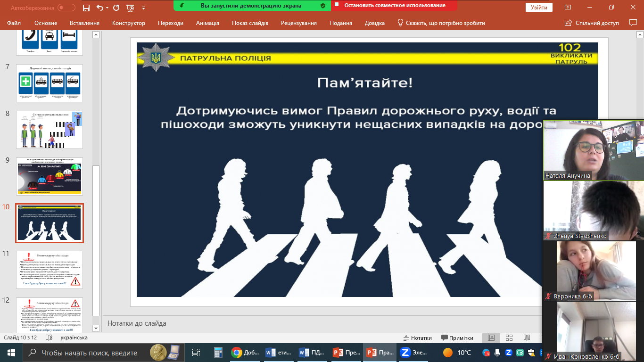
Task: Open the Файл menu
Action: (x=14, y=23)
